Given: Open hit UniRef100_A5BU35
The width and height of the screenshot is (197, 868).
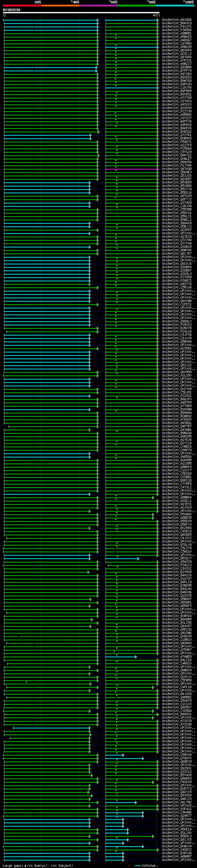Looking at the screenshot, I should 177,47.
